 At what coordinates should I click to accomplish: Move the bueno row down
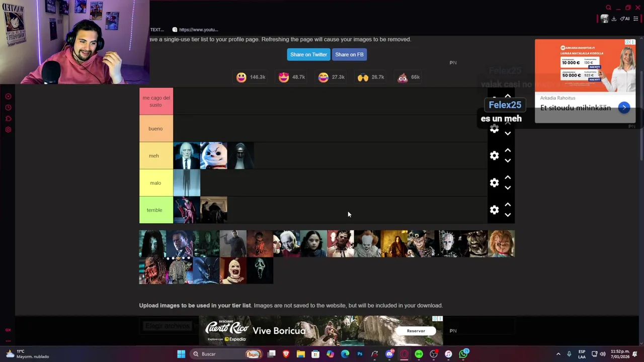pyautogui.click(x=508, y=133)
